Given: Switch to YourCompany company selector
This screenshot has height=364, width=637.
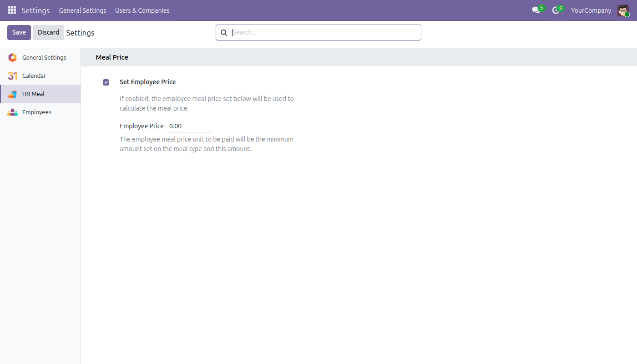Looking at the screenshot, I should 591,10.
